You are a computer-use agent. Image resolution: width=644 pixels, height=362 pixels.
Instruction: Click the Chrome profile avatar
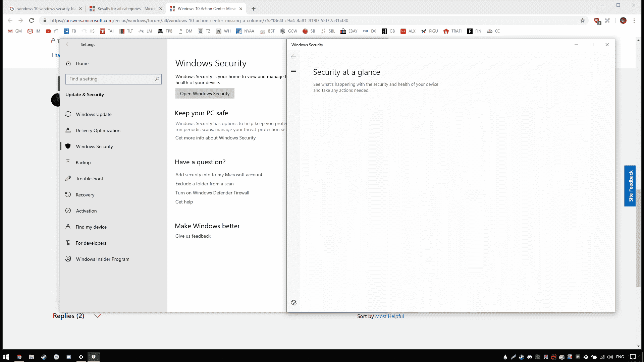pos(623,20)
